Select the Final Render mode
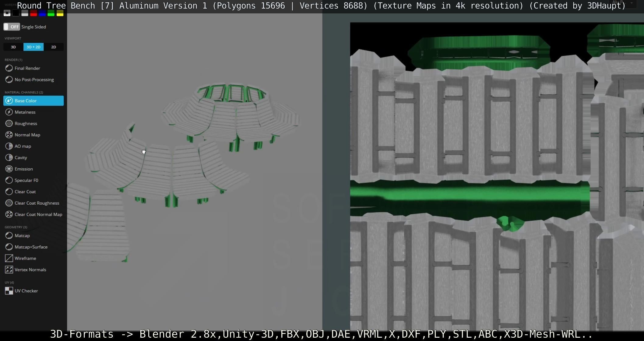This screenshot has width=644, height=341. click(27, 68)
